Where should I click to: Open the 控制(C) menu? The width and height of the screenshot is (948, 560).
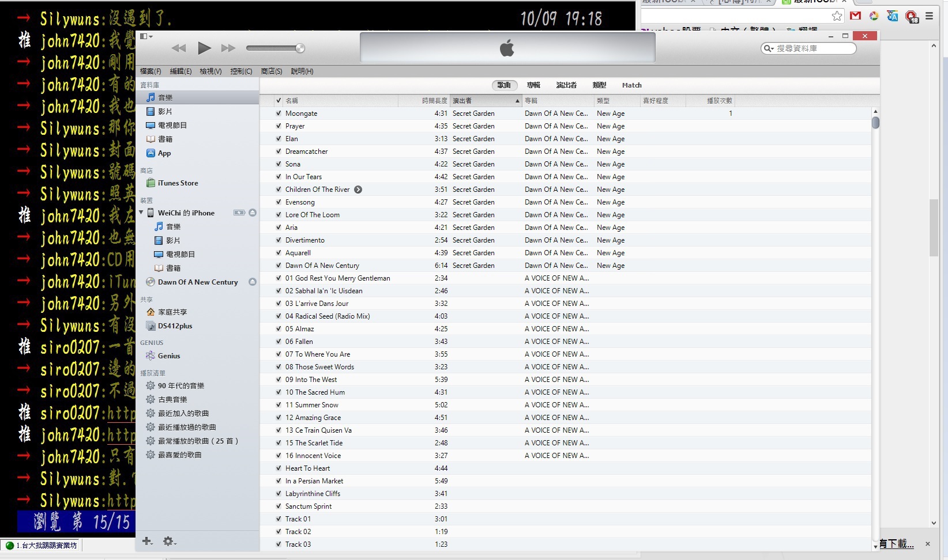[x=241, y=71]
